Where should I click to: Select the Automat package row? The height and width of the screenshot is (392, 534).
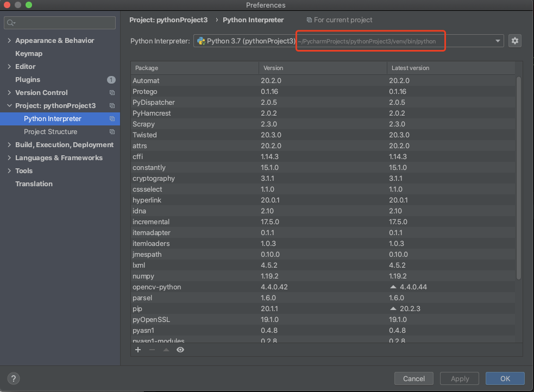coord(323,81)
